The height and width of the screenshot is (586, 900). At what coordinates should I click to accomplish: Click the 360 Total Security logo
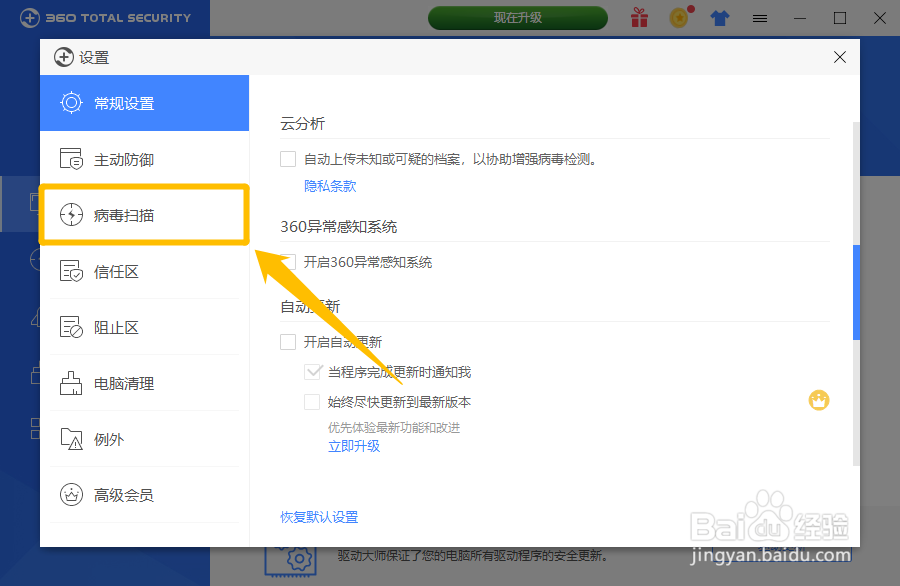(106, 18)
